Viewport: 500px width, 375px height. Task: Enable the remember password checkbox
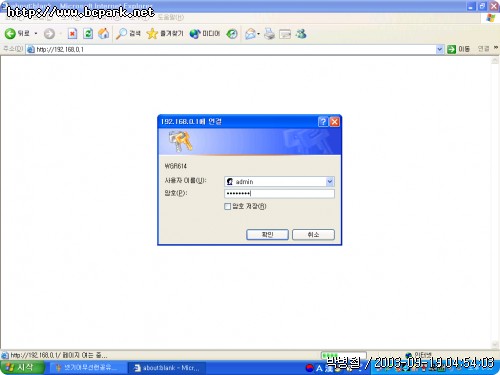[x=228, y=206]
